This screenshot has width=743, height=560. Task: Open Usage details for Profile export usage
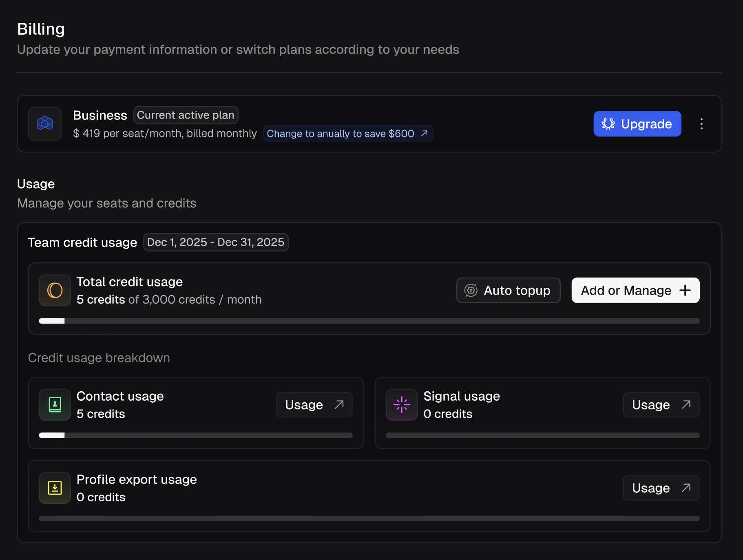(x=661, y=488)
